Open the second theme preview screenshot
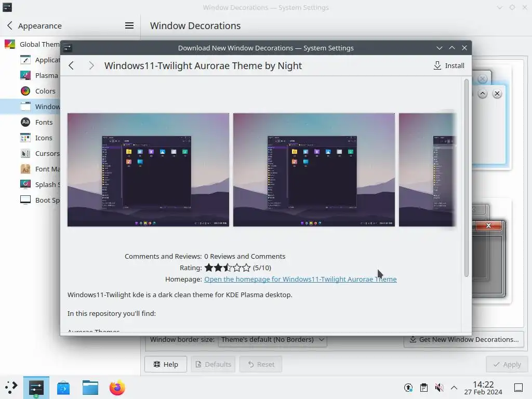The height and width of the screenshot is (399, 532). (314, 170)
